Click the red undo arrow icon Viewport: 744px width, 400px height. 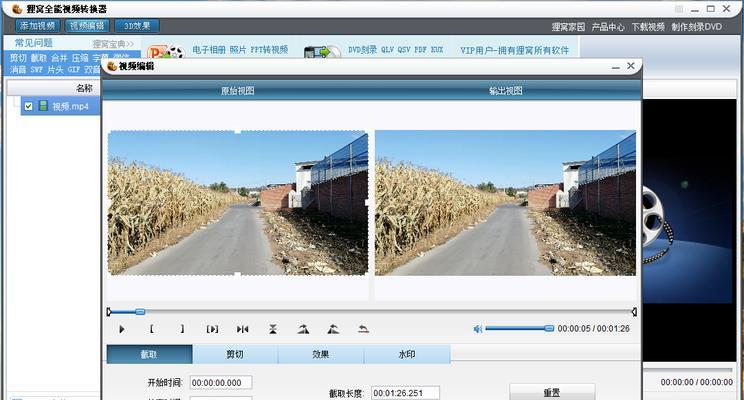pos(363,329)
